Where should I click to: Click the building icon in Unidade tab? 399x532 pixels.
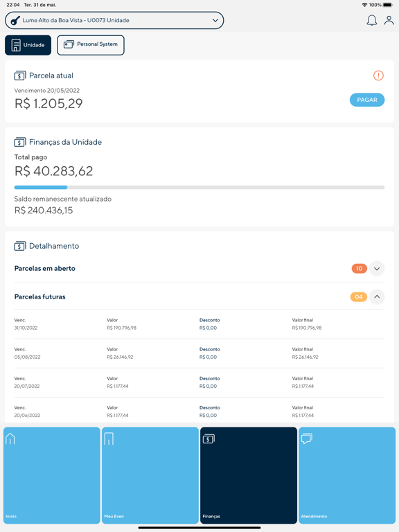pyautogui.click(x=16, y=45)
